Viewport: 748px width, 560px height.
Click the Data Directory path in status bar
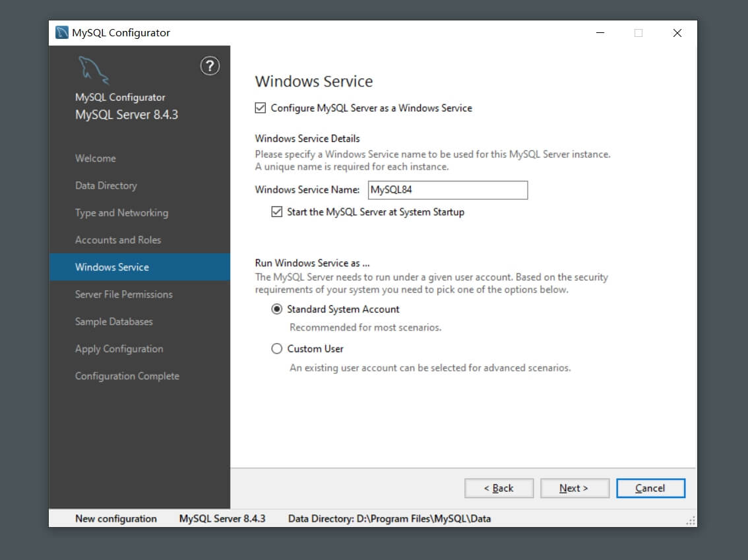pos(389,518)
